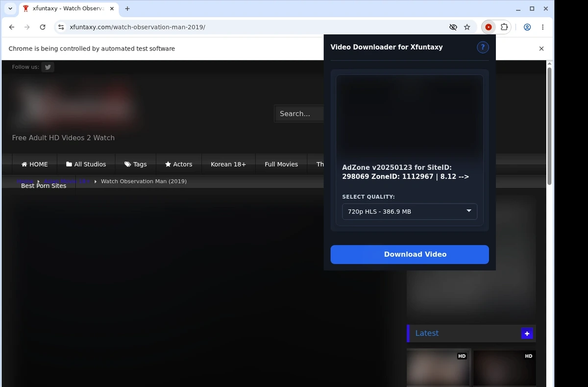Open the Select Quality dropdown 720p HLS
This screenshot has width=588, height=387.
(x=410, y=212)
